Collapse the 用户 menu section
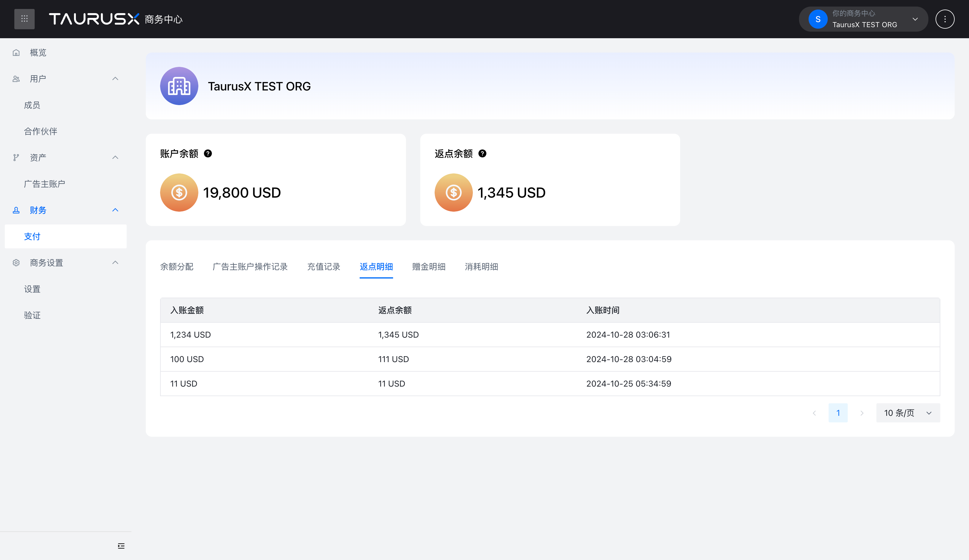Viewport: 969px width, 560px height. point(115,79)
